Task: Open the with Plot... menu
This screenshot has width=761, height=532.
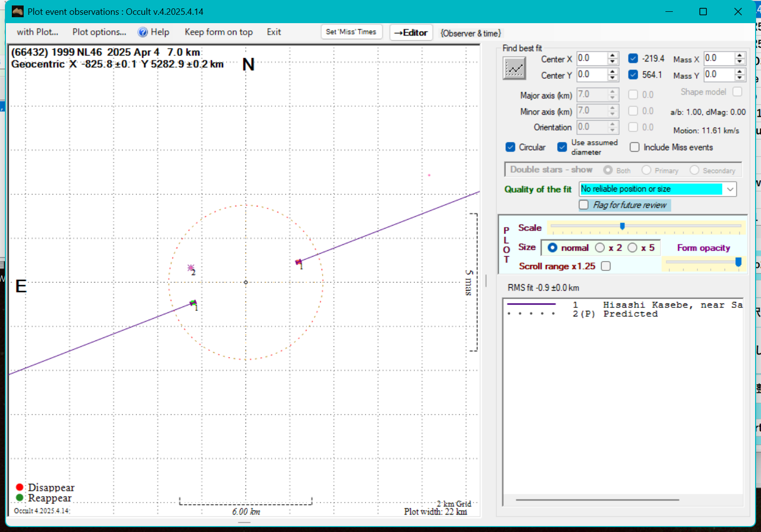Action: tap(37, 32)
